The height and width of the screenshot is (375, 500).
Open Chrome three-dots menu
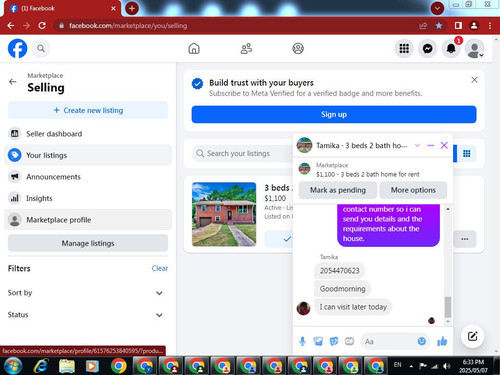[x=490, y=26]
